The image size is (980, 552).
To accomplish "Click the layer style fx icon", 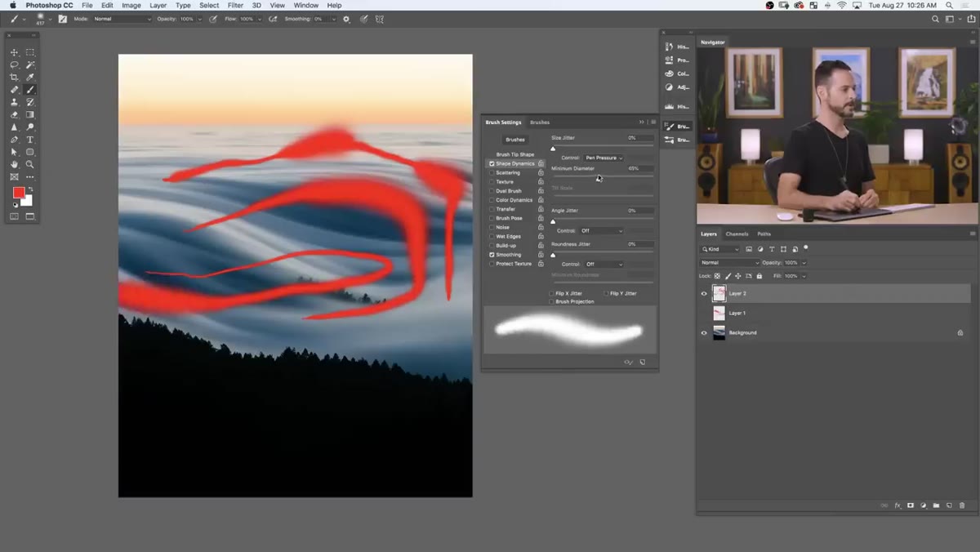I will tap(898, 505).
